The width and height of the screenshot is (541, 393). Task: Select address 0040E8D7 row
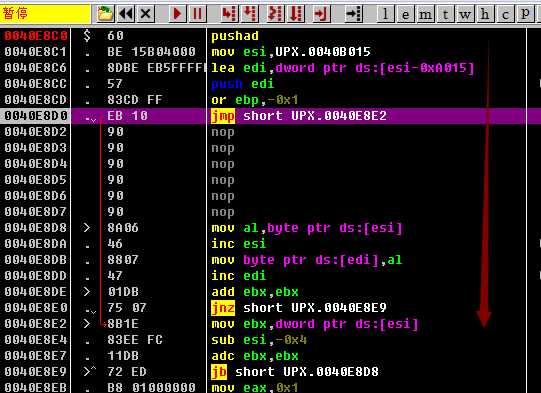(x=36, y=212)
